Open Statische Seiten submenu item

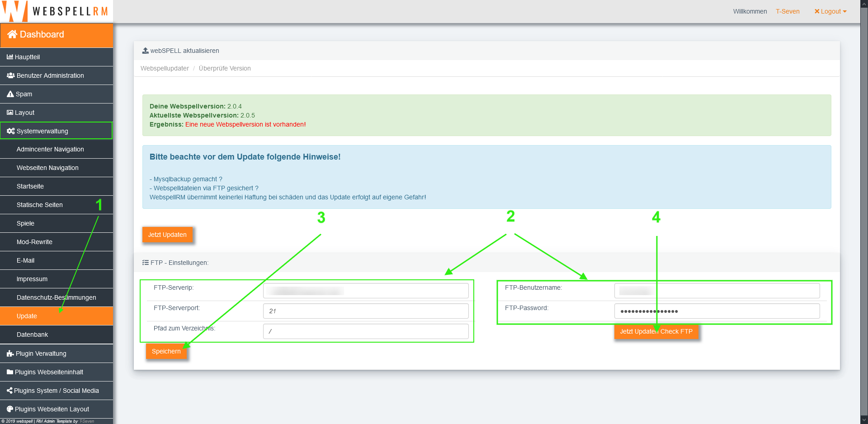click(x=57, y=205)
